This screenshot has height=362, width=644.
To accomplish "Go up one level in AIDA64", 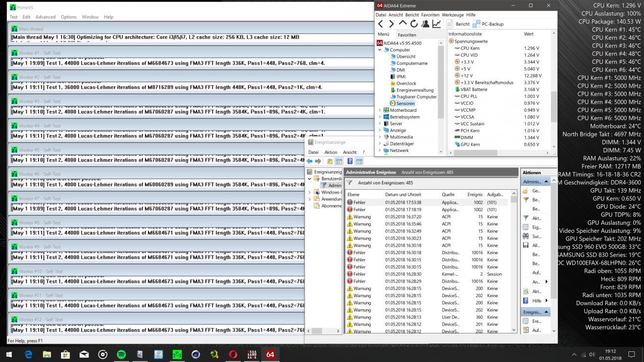I will point(402,23).
